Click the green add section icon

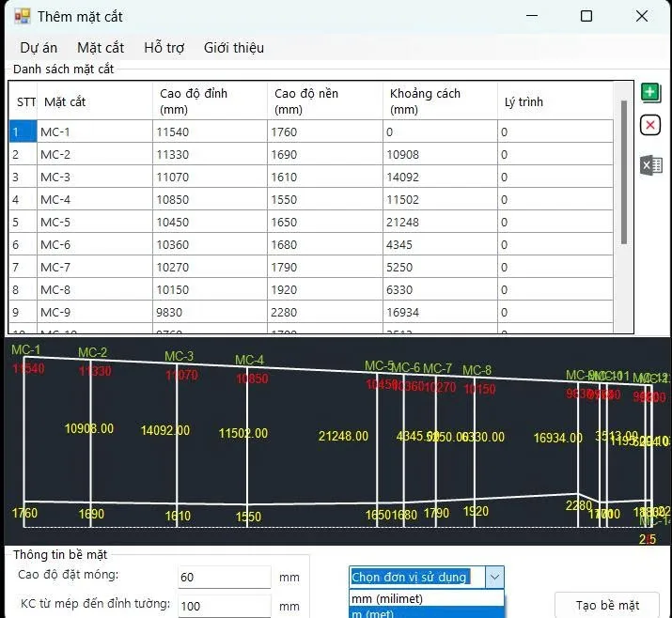650,93
